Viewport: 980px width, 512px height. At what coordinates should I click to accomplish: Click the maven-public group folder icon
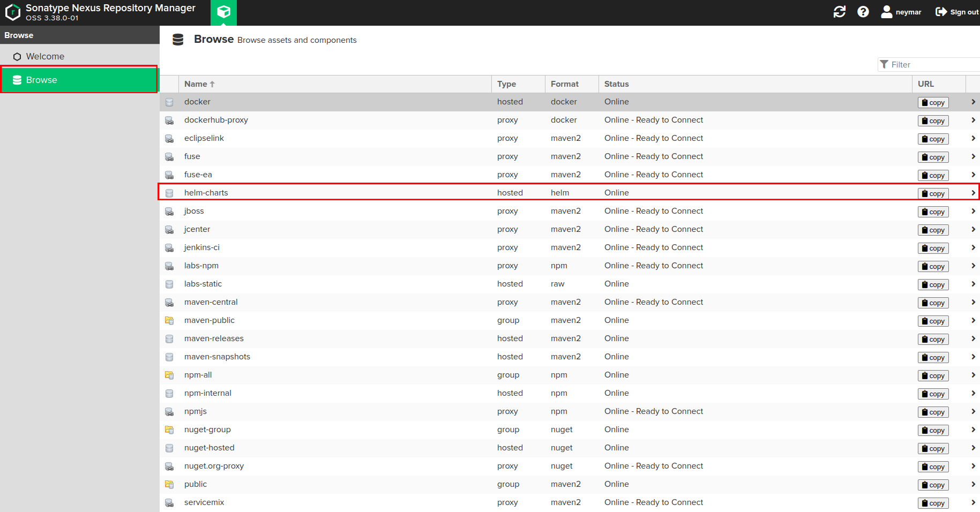[169, 320]
